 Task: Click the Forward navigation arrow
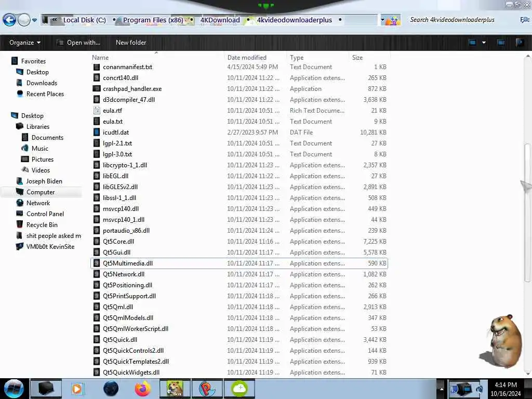24,20
